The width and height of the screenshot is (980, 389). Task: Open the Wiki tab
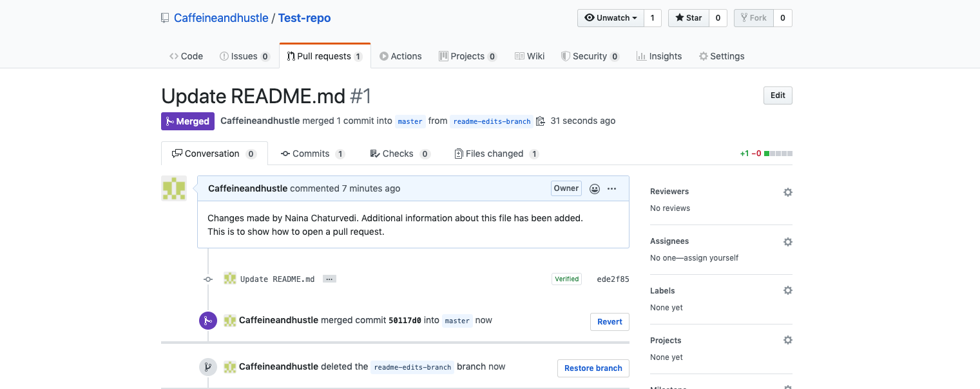pyautogui.click(x=530, y=56)
